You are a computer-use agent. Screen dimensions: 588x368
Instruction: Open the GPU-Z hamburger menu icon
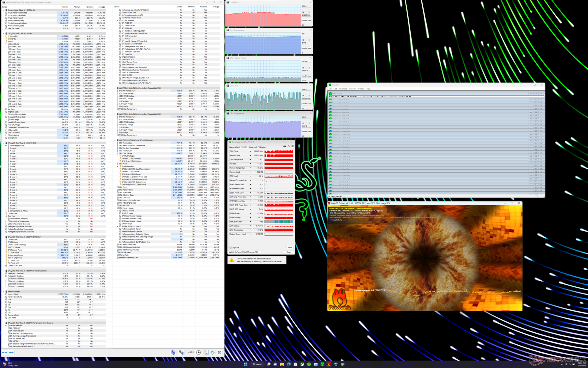pos(292,146)
